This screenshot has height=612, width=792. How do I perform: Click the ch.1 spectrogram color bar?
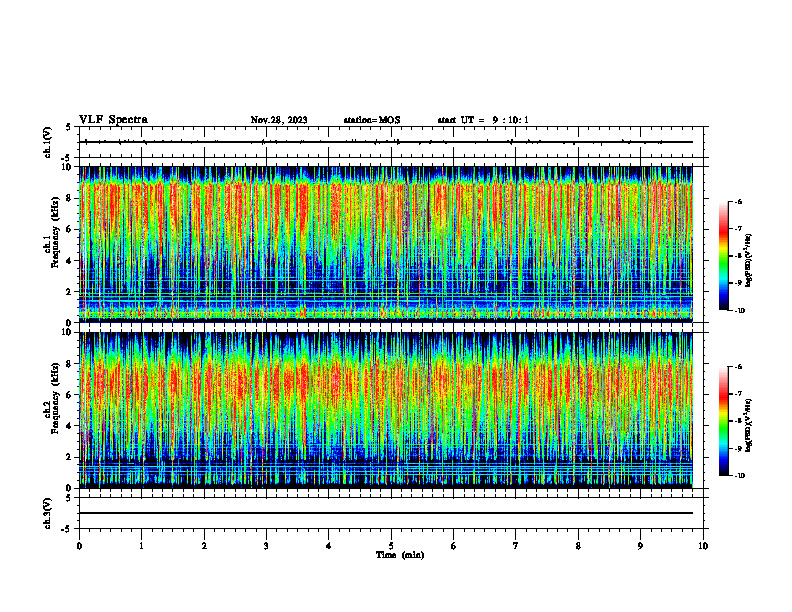723,256
